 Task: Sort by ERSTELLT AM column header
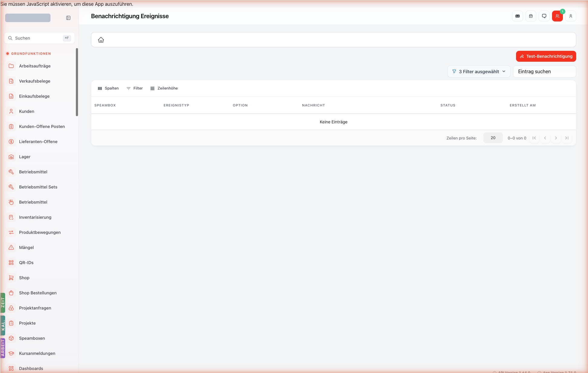click(522, 105)
